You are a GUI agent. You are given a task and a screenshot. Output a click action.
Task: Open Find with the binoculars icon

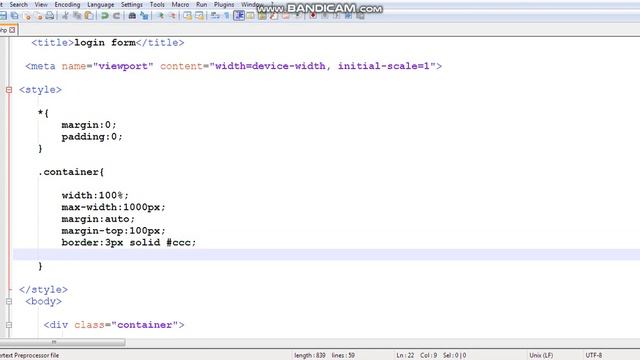[132, 16]
